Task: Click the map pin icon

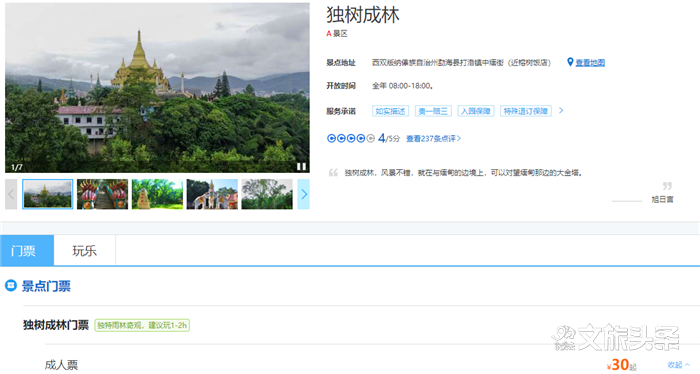Action: pyautogui.click(x=570, y=62)
